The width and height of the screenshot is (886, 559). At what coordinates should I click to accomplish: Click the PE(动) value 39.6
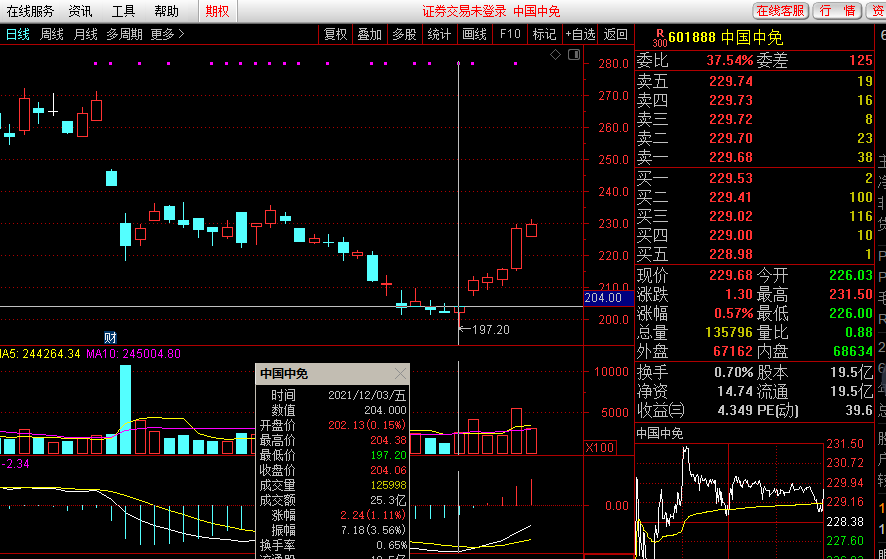pyautogui.click(x=859, y=410)
